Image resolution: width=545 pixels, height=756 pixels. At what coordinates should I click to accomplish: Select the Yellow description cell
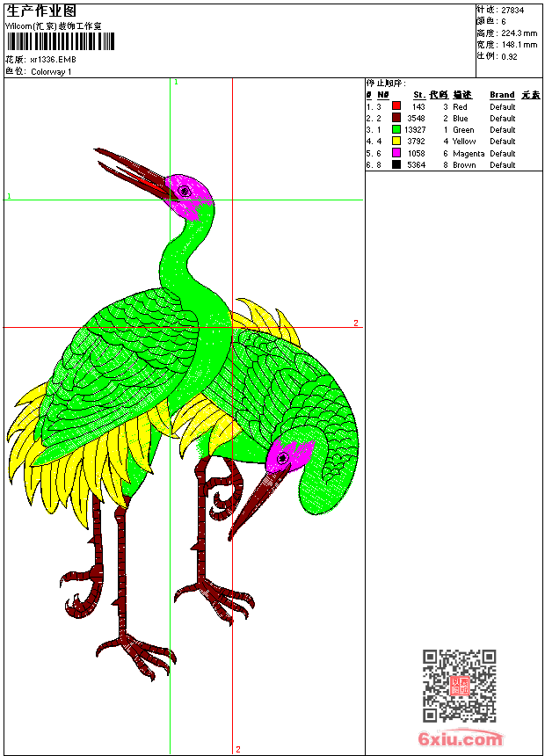coord(464,142)
